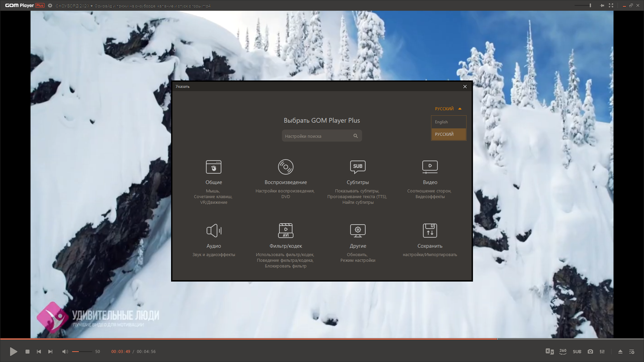
Task: Select English from the language list
Action: click(x=449, y=122)
